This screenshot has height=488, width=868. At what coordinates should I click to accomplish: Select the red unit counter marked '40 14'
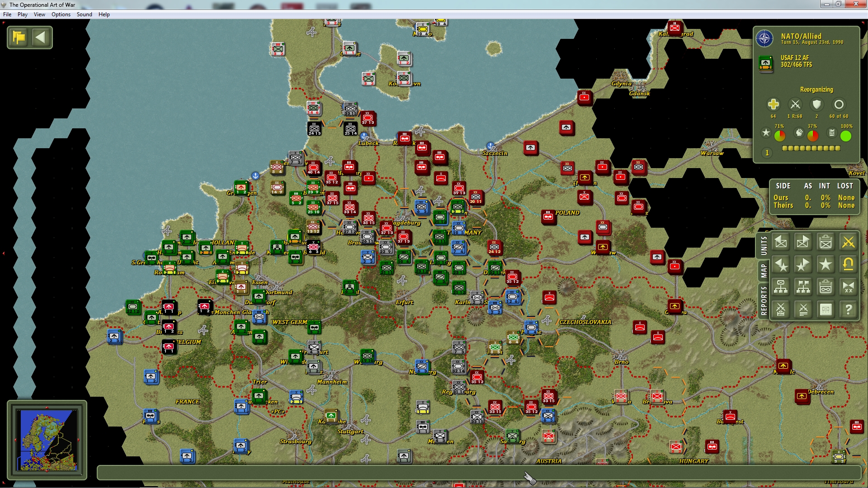[x=313, y=168]
